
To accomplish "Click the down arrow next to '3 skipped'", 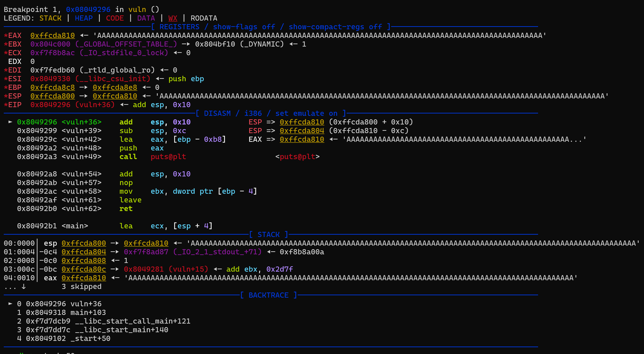I will [x=23, y=286].
